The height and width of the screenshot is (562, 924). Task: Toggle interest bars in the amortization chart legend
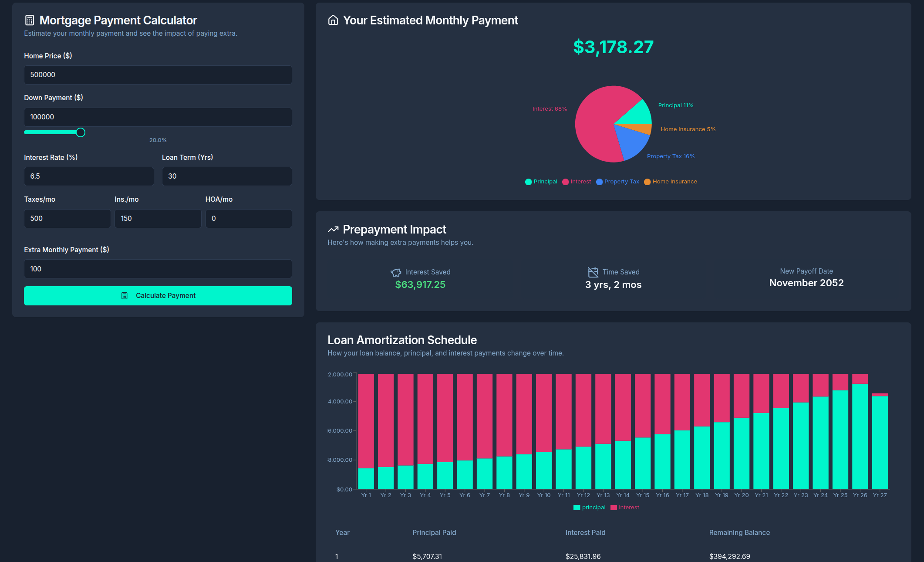[625, 507]
